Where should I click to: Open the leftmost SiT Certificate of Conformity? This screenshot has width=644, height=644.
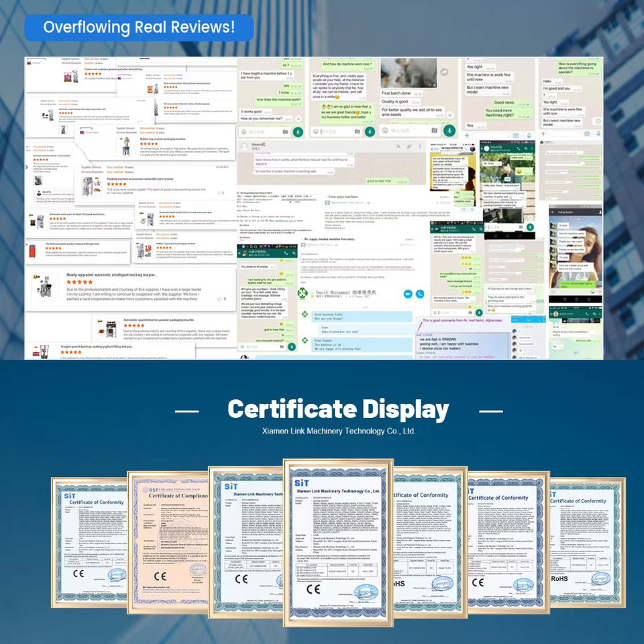coord(89,543)
